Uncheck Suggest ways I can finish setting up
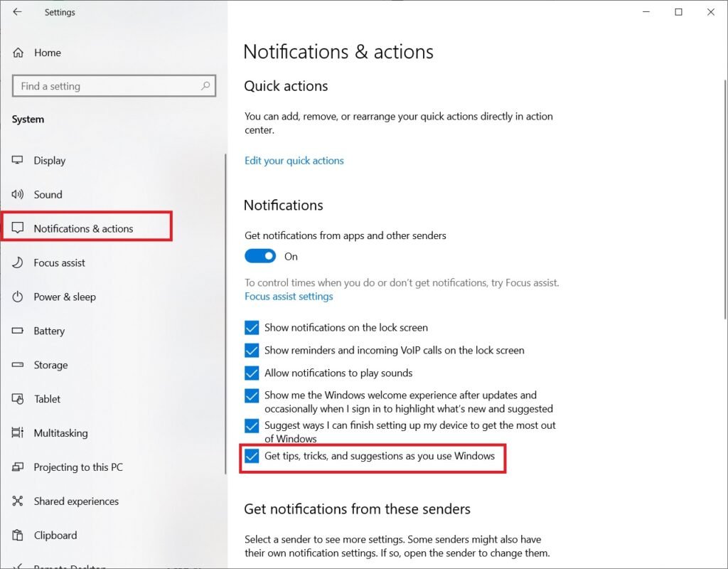Screen dimensions: 728x569 [252, 425]
